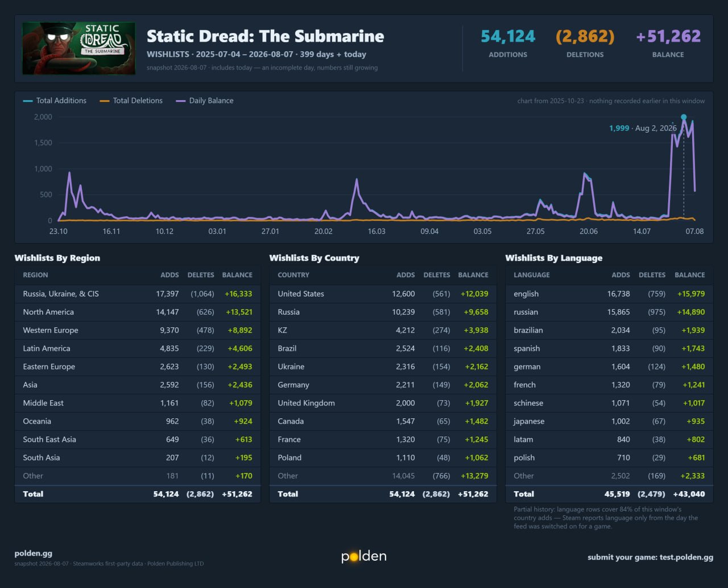Image resolution: width=728 pixels, height=588 pixels.
Task: Select the "South East Asia" region row
Action: click(138, 439)
